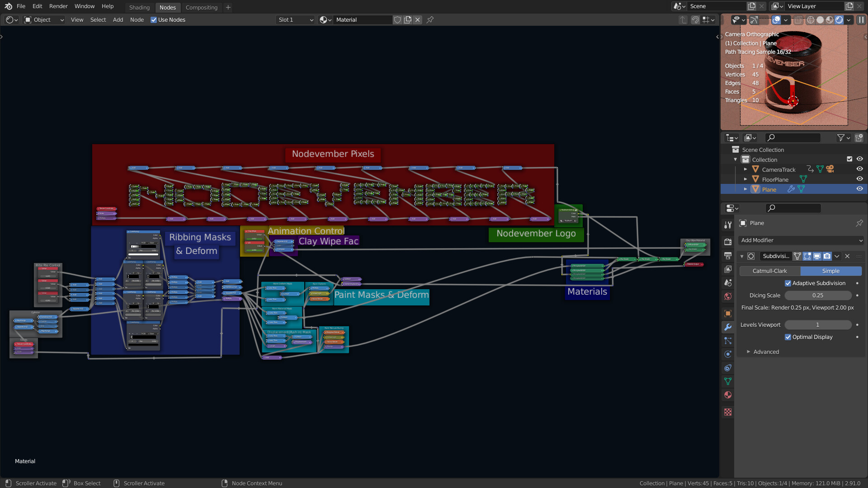Image resolution: width=868 pixels, height=488 pixels.
Task: Toggle the Optimal Display checkbox
Action: click(x=788, y=337)
